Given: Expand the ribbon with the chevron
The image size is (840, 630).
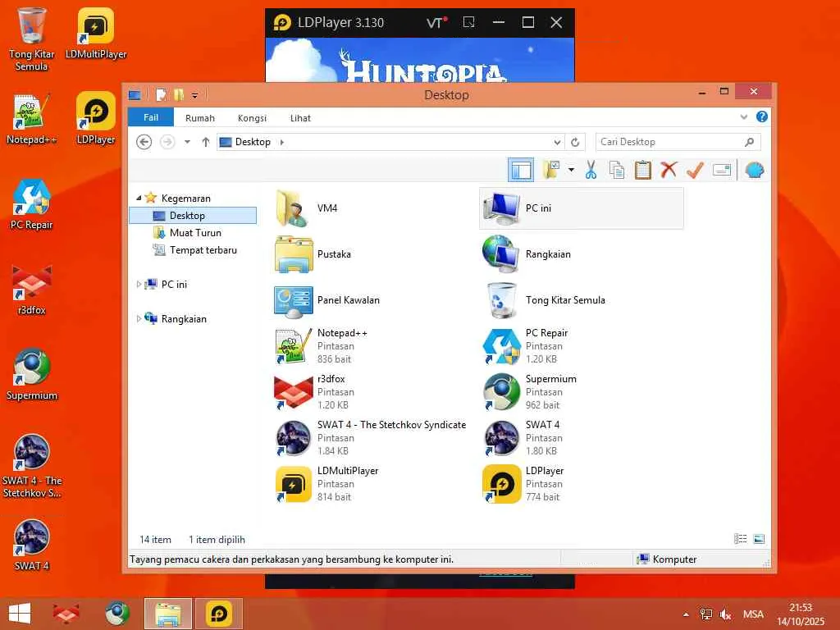Looking at the screenshot, I should point(743,116).
